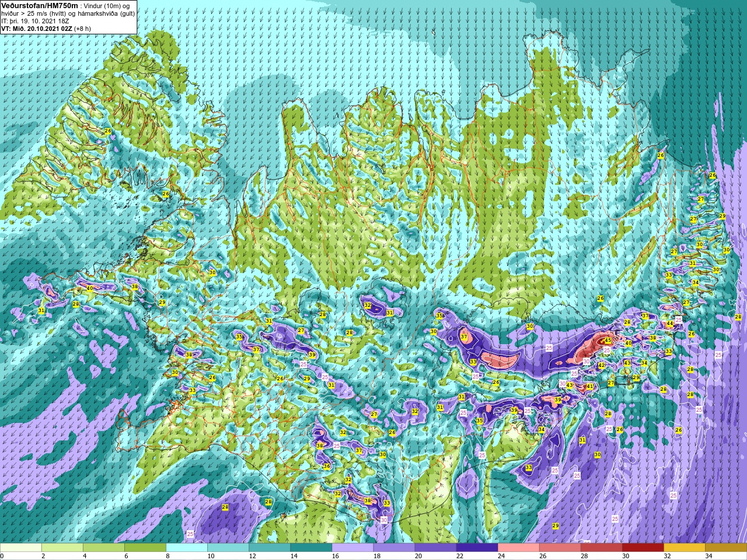
Task: Select the 2–4 m/s light green legend swatch
Action: pos(62,548)
